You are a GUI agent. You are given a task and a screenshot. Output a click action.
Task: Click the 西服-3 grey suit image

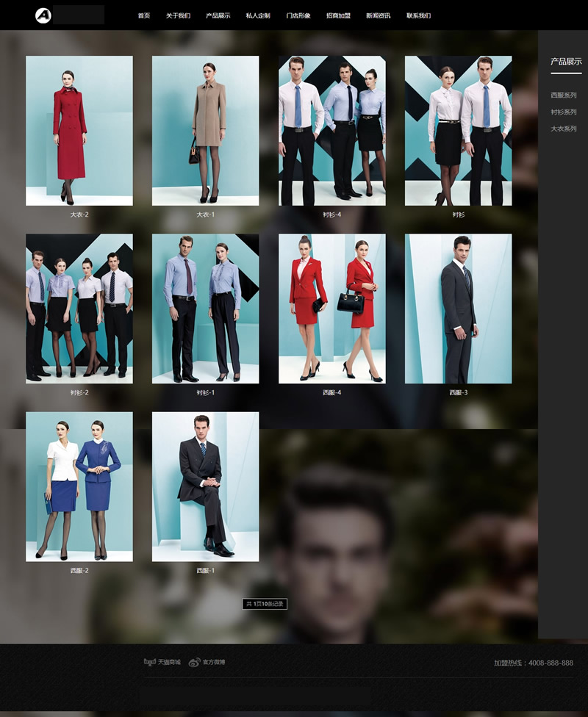click(x=459, y=309)
